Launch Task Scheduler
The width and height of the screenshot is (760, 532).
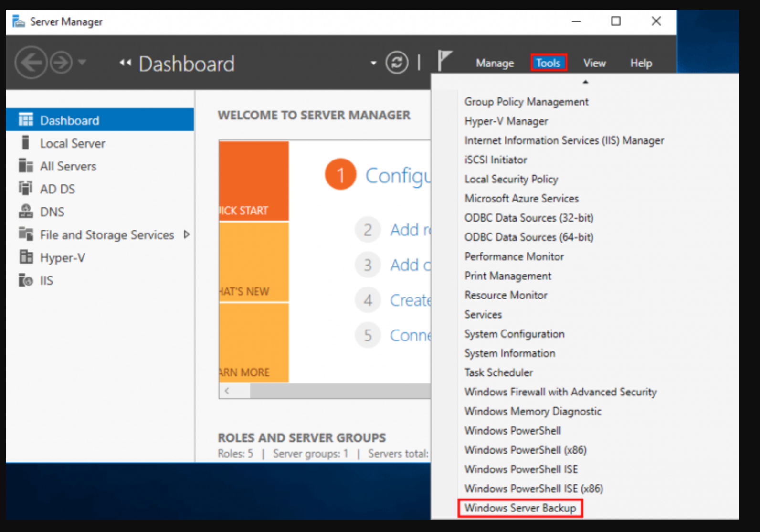coord(498,372)
